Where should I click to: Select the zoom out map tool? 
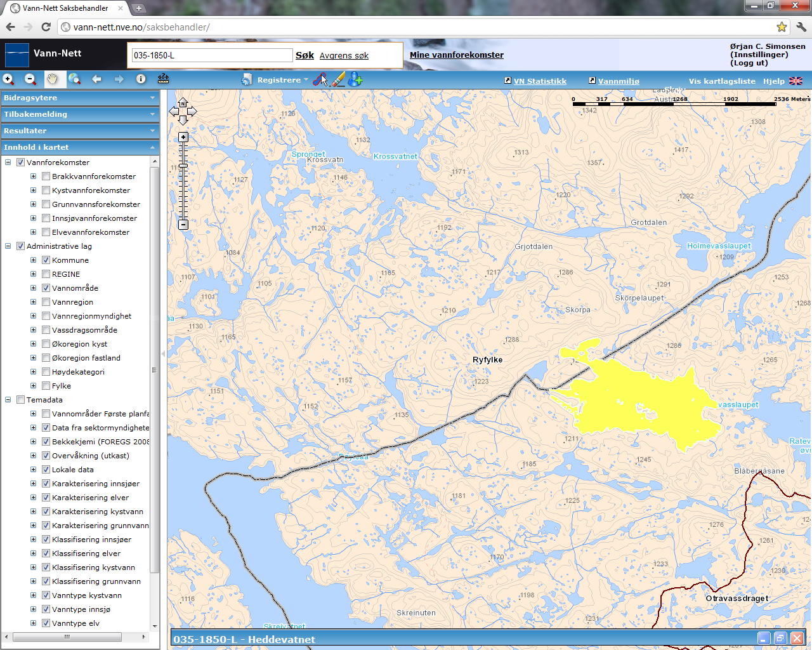(30, 79)
